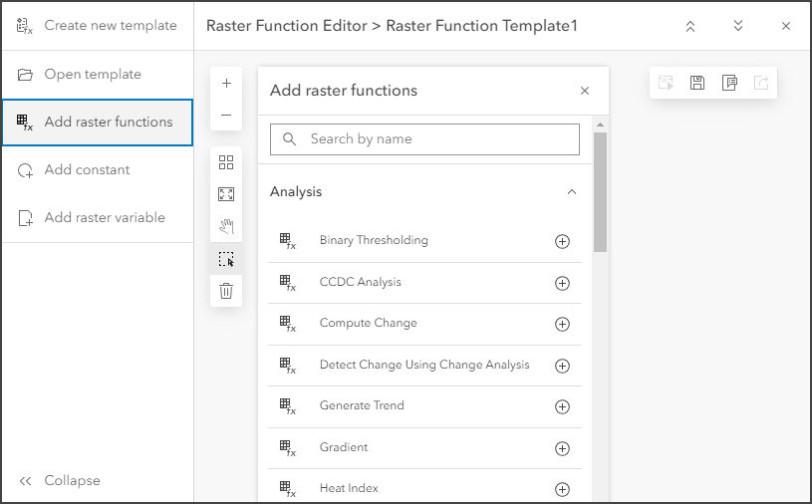Click the auto layout grid icon

(226, 162)
